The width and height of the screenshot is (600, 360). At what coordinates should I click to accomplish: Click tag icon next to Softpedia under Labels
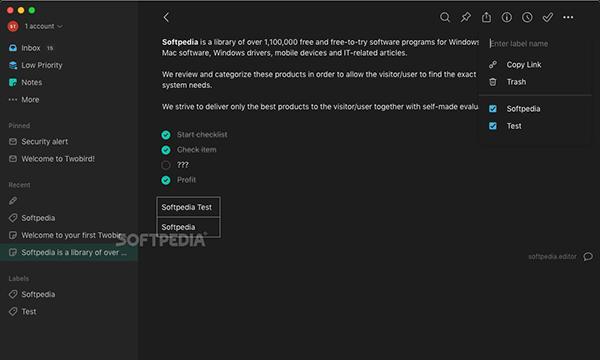tap(13, 294)
